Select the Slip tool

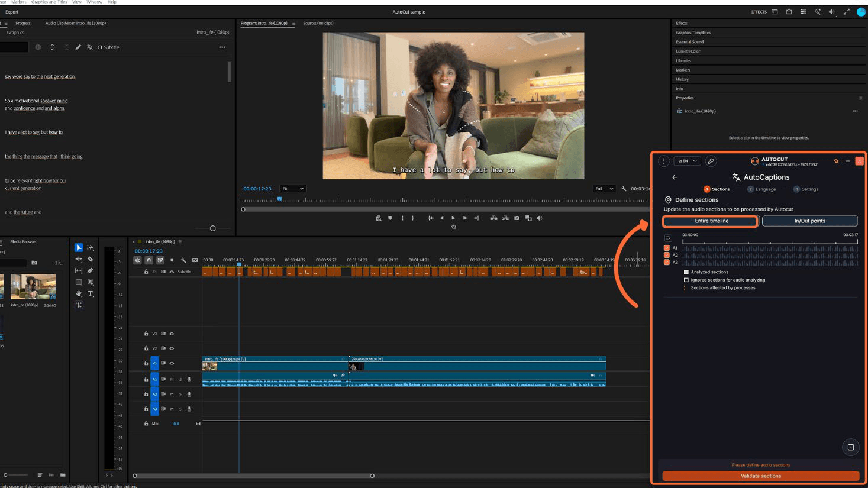pyautogui.click(x=79, y=270)
